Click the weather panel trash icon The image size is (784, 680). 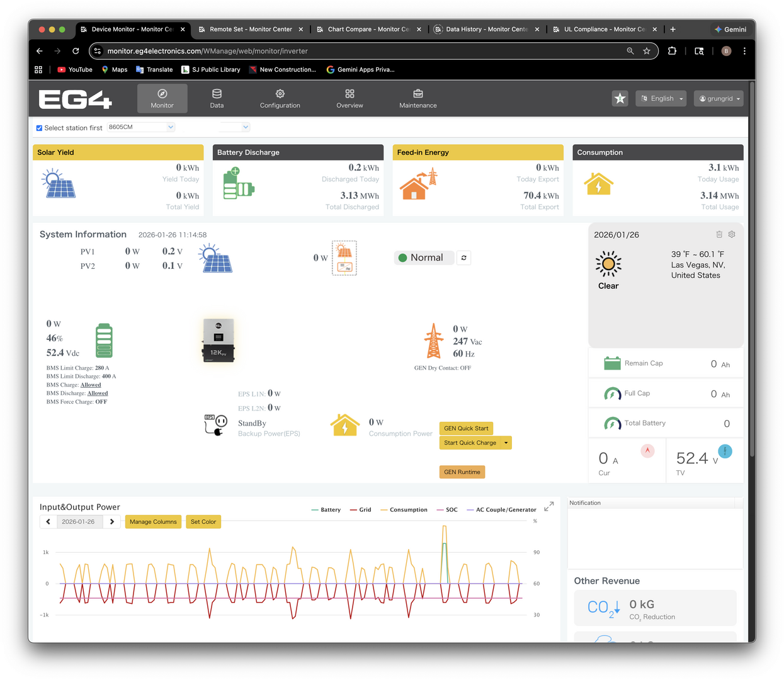tap(719, 234)
